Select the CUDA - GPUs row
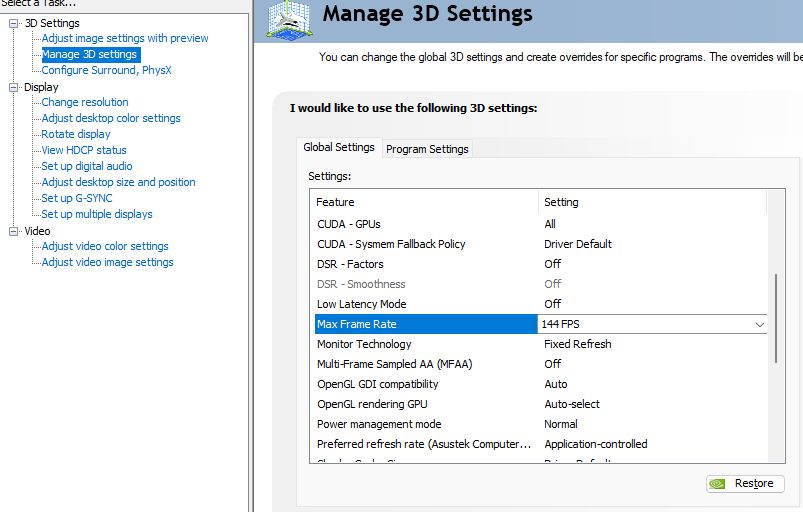Viewport: 803px width, 512px height. 540,224
